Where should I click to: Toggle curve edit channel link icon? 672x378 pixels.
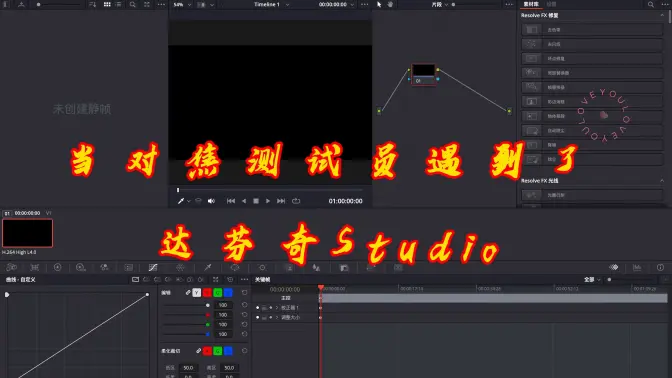click(188, 293)
